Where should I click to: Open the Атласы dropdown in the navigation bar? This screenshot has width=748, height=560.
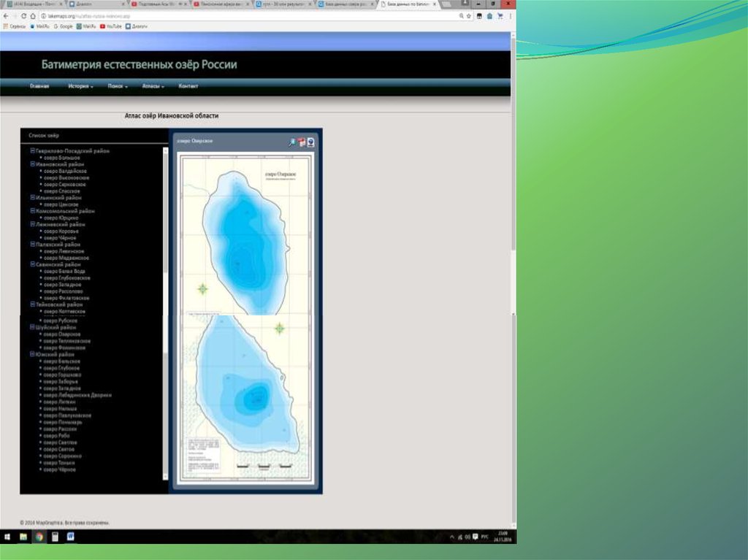point(153,86)
